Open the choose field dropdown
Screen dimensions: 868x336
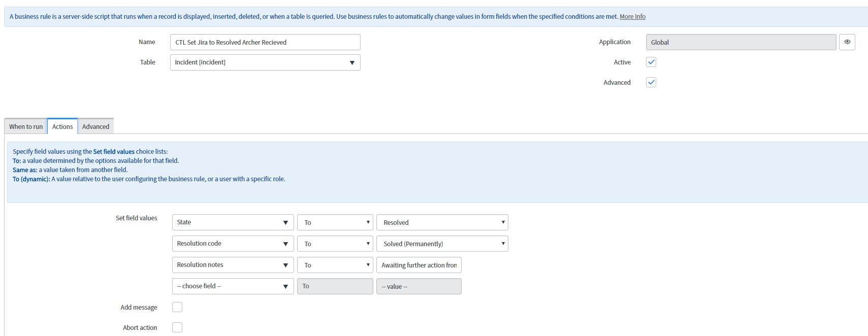[233, 286]
